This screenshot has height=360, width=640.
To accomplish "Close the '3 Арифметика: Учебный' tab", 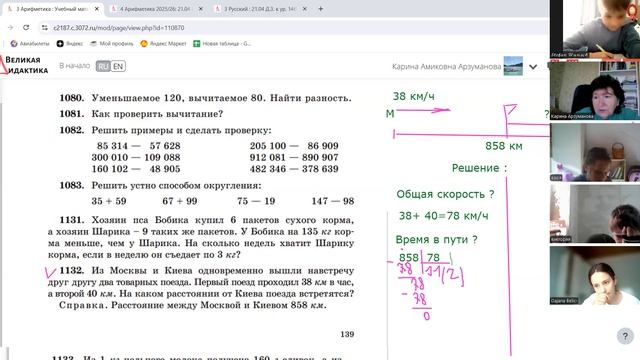I will point(97,9).
